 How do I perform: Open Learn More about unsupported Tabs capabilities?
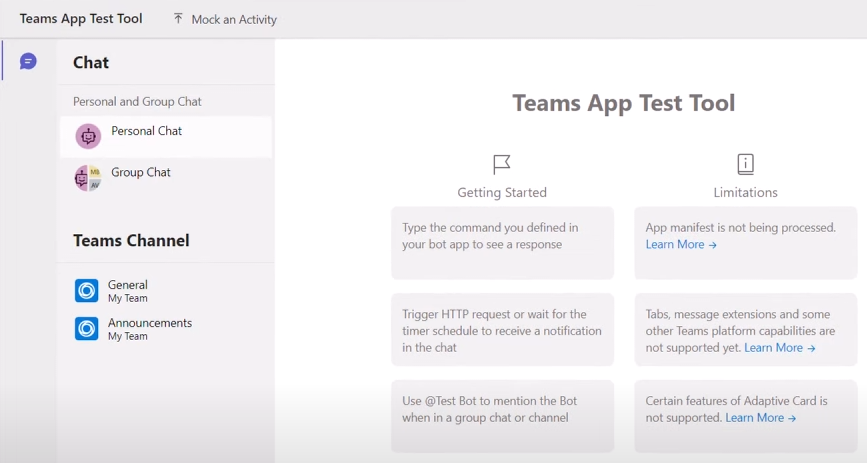[780, 348]
